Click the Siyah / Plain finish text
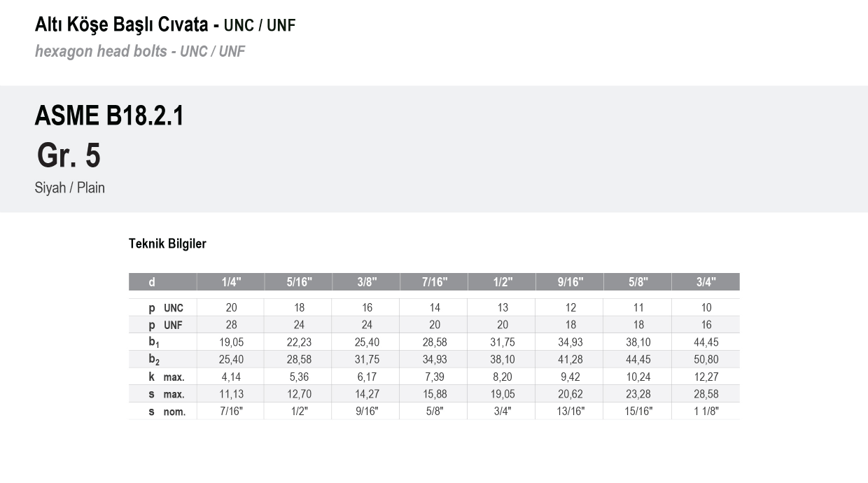868x483 pixels. click(x=70, y=188)
